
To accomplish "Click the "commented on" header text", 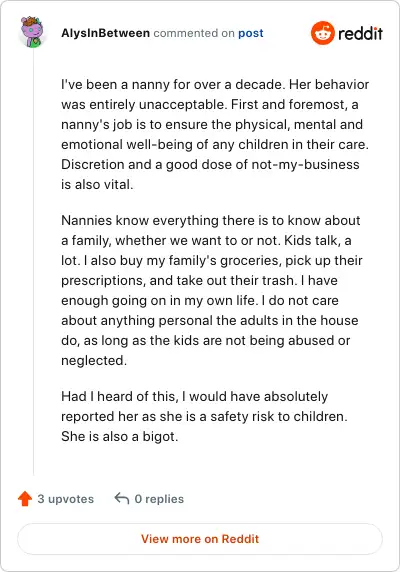I will point(194,33).
